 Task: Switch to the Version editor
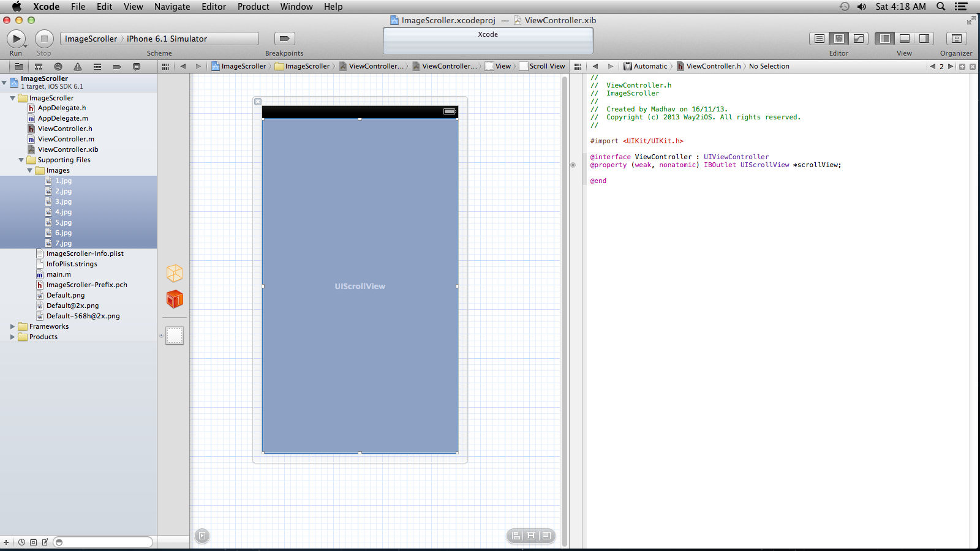coord(859,39)
